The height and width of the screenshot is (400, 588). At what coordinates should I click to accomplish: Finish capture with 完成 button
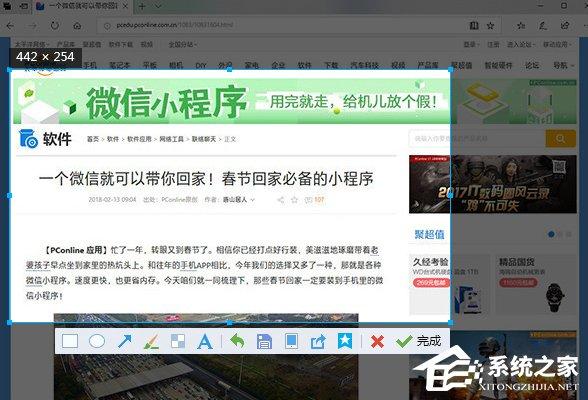[x=418, y=341]
